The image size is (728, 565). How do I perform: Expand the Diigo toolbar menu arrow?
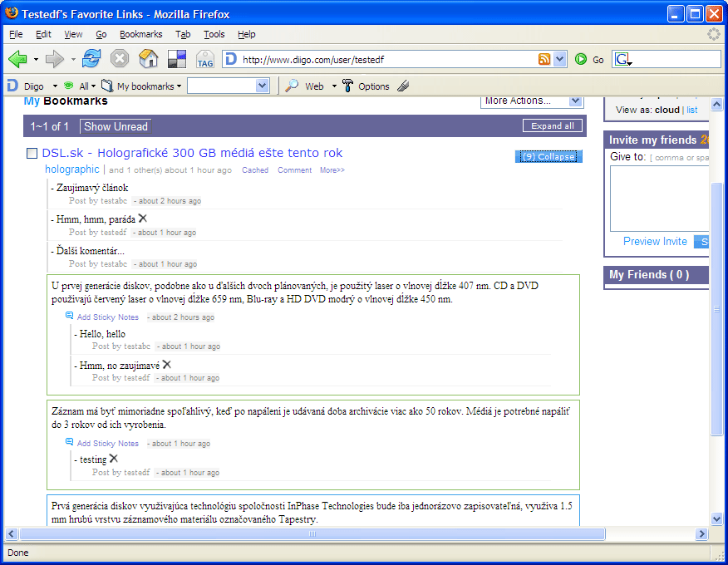(x=55, y=86)
